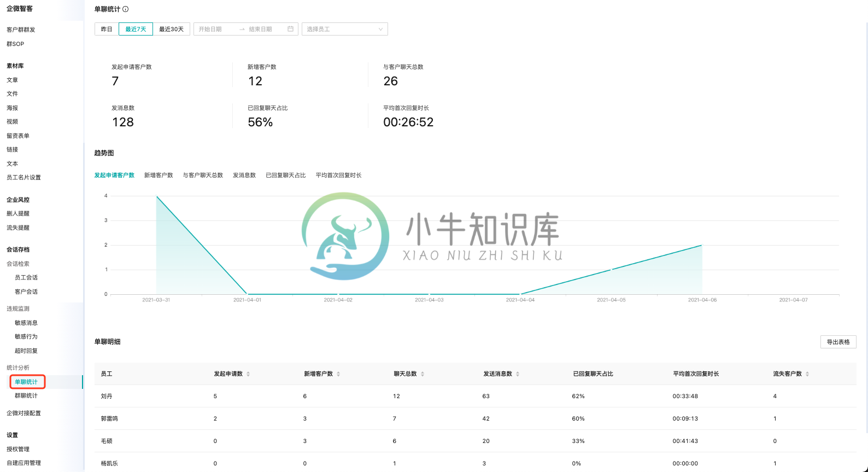Open 链接 in sidebar
Viewport: 868px width, 472px height.
click(x=12, y=149)
